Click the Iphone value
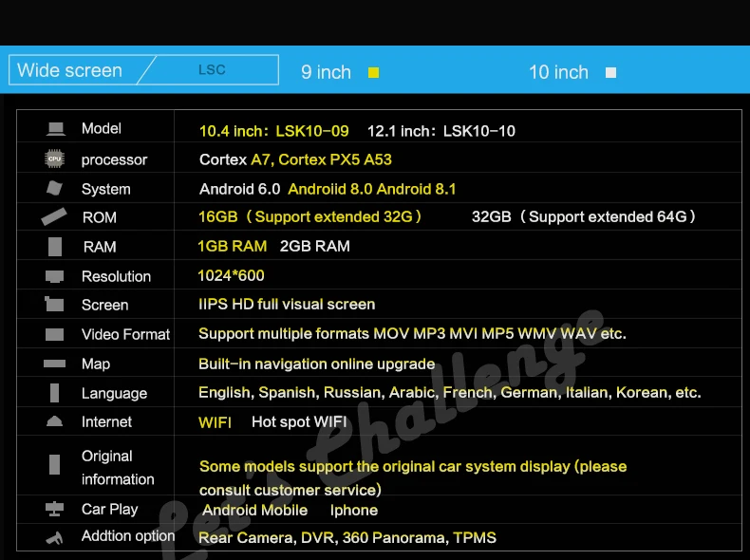Viewport: 750px width, 560px height. [354, 511]
